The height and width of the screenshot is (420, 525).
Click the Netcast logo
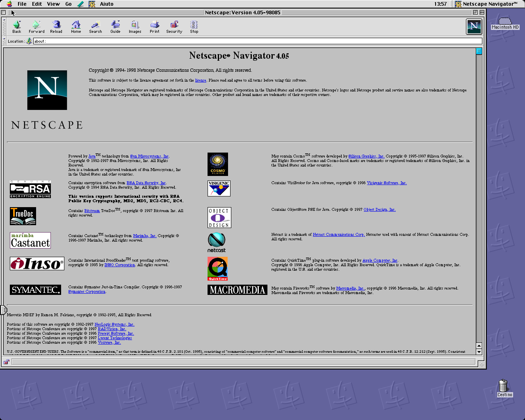[x=217, y=242]
